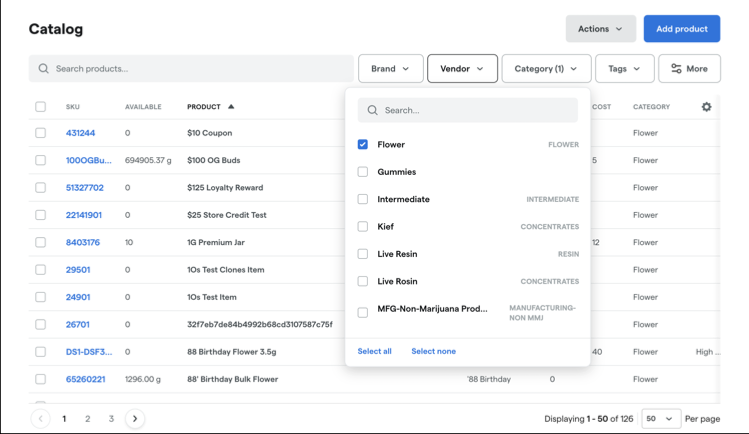Tick the Live Resin checkbox

363,254
